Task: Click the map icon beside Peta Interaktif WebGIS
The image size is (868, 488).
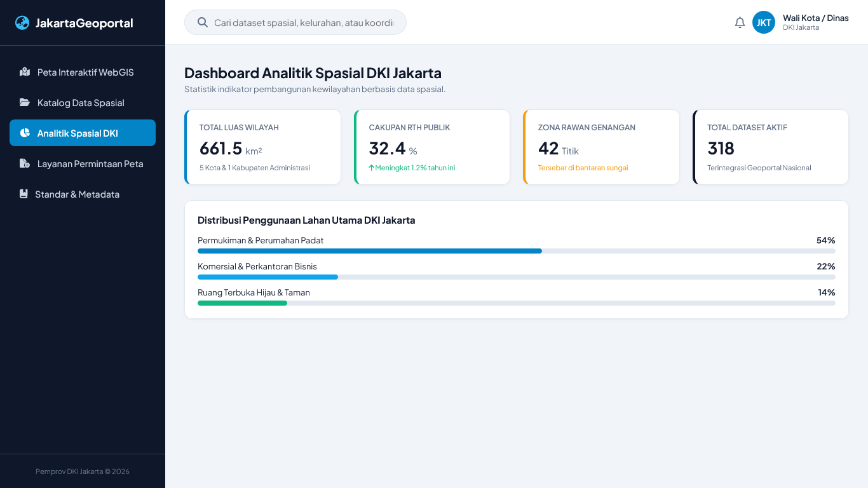Action: (x=25, y=72)
